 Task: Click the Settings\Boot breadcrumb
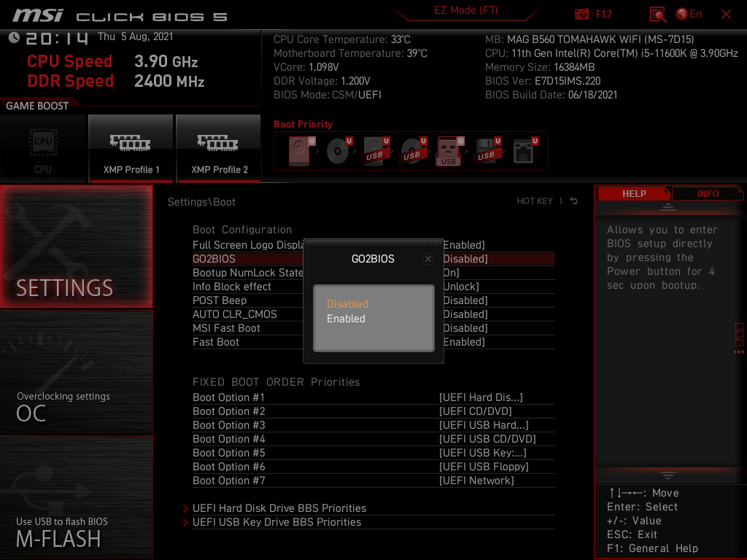(201, 202)
